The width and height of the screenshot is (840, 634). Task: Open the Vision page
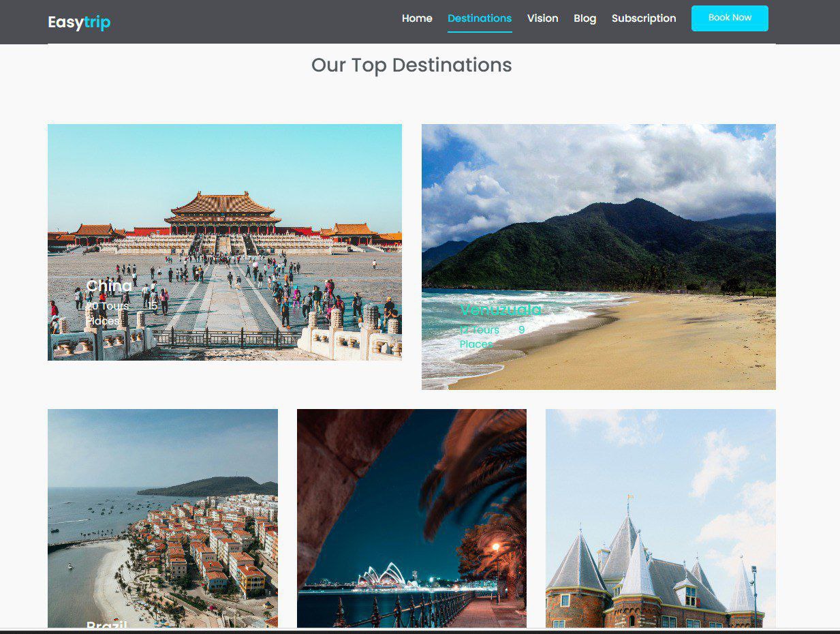(x=542, y=18)
